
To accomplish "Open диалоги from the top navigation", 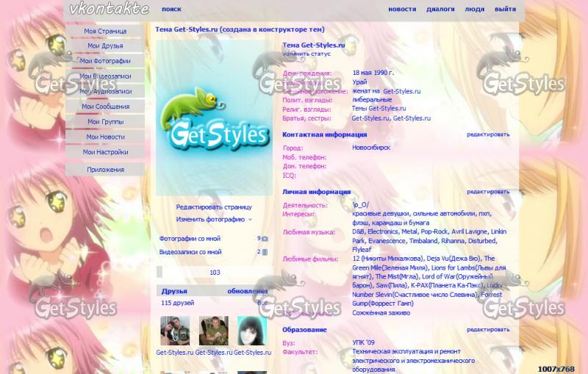I will [x=440, y=10].
